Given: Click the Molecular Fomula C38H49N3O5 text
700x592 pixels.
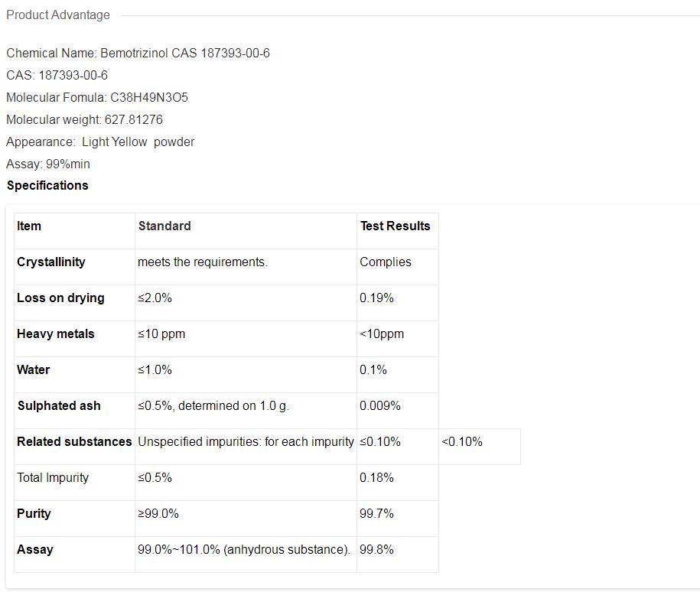Looking at the screenshot, I should (97, 98).
